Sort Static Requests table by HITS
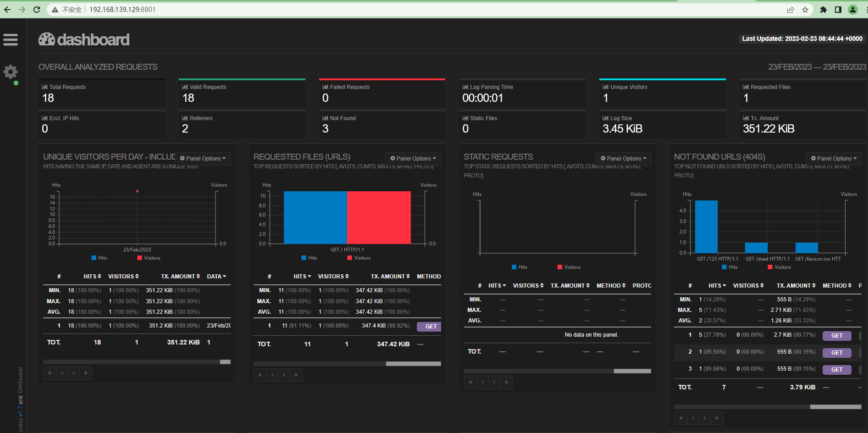868x433 pixels. [498, 286]
